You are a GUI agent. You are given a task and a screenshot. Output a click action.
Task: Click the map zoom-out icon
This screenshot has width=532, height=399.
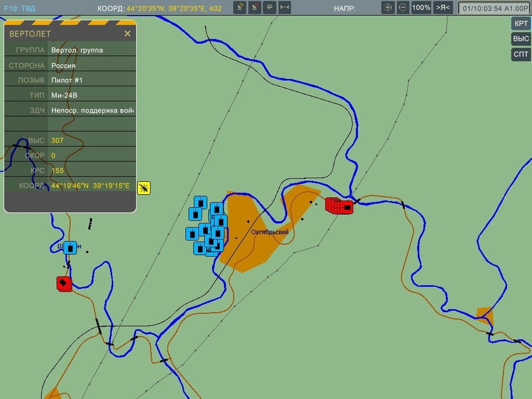click(x=403, y=7)
